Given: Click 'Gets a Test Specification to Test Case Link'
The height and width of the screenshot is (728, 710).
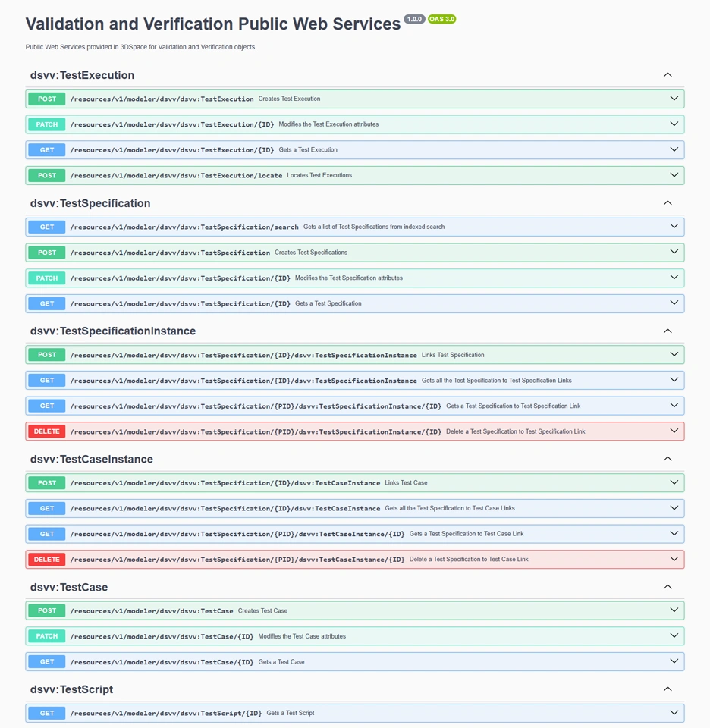Looking at the screenshot, I should 467,533.
